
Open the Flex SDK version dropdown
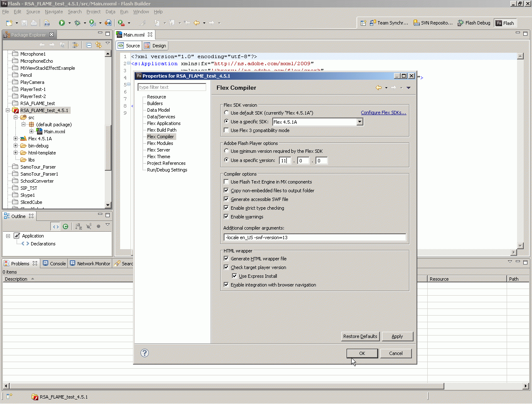tap(360, 122)
